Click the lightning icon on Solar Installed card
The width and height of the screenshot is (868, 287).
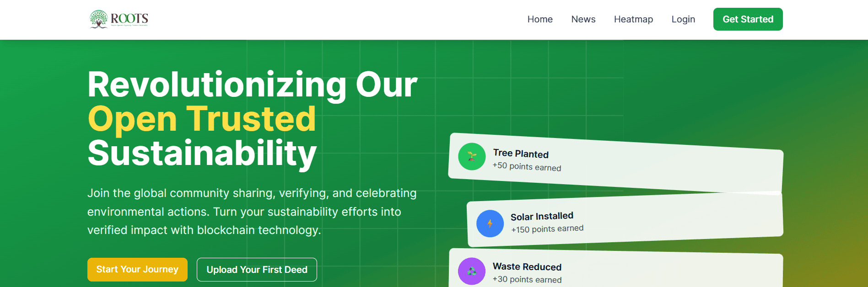point(490,223)
